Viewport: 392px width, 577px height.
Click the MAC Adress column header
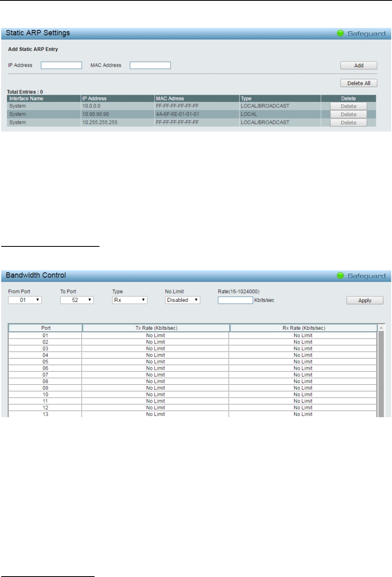[197, 98]
